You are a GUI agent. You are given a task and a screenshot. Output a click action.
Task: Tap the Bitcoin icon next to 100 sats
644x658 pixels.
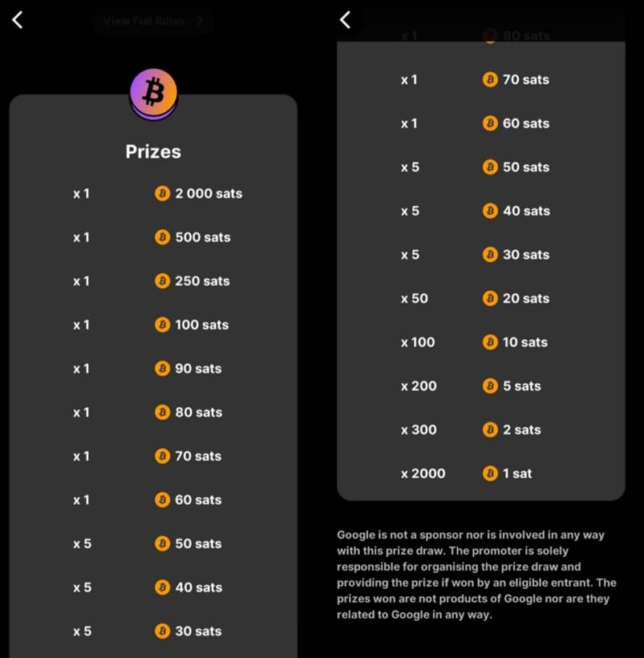[163, 325]
